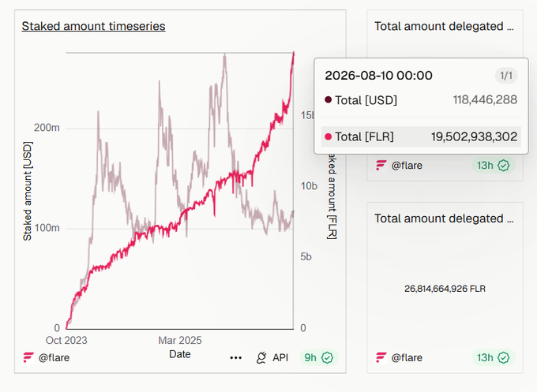Click the Total [USD] dark swatch in tooltip
The height and width of the screenshot is (392, 537).
(328, 100)
